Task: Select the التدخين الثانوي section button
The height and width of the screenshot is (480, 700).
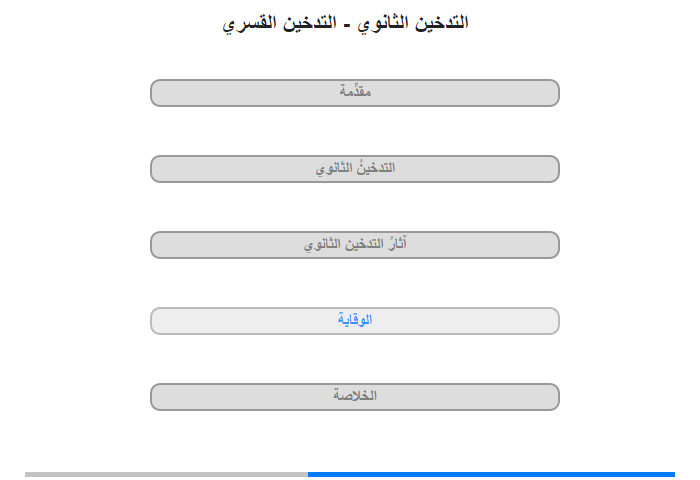Action: (354, 169)
